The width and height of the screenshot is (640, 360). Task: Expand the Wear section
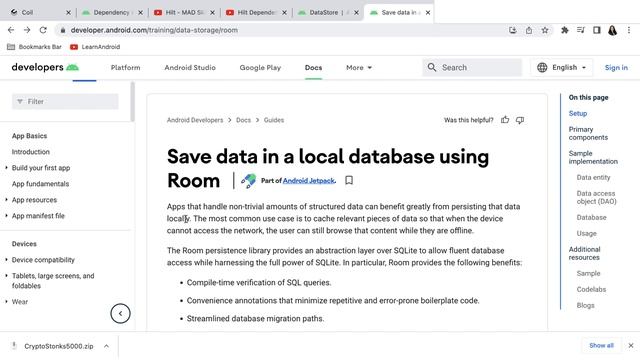tap(6, 302)
